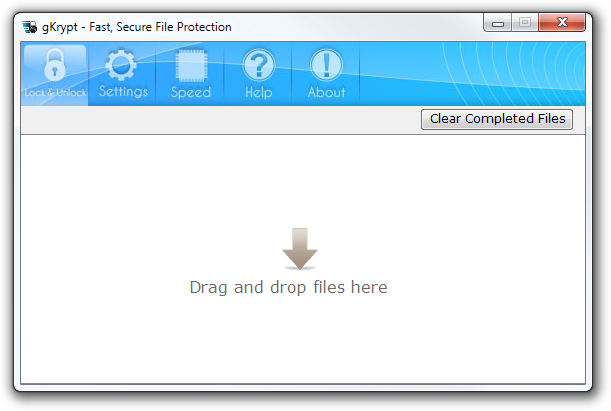This screenshot has width=611, height=411.
Task: Click the 'Drag and drop files here' text
Action: coord(288,288)
